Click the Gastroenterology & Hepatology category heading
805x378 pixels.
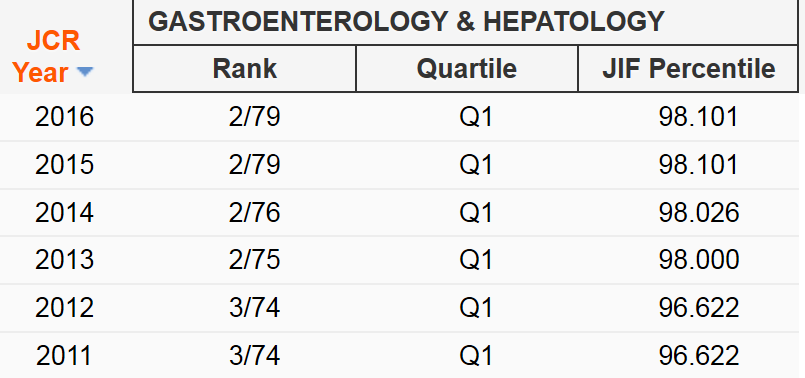pyautogui.click(x=406, y=22)
